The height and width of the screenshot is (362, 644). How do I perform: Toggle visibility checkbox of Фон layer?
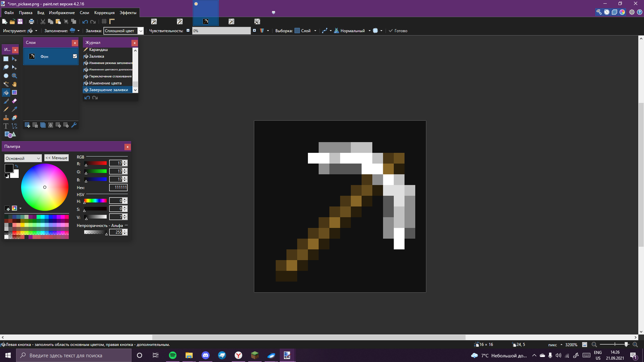tap(75, 56)
